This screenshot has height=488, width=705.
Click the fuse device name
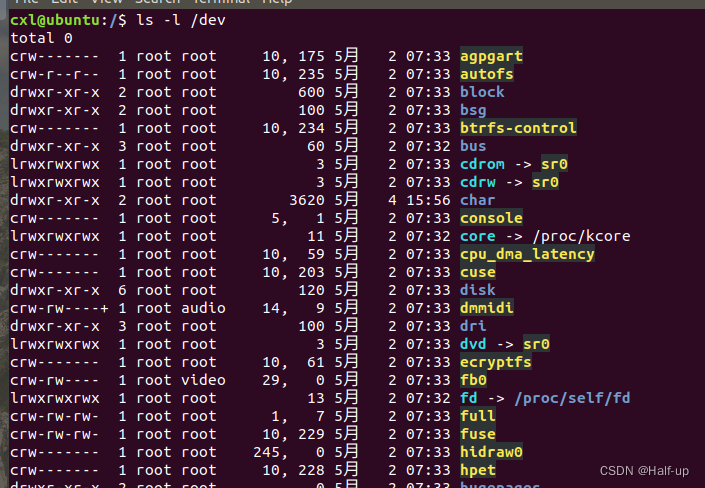[x=477, y=434]
